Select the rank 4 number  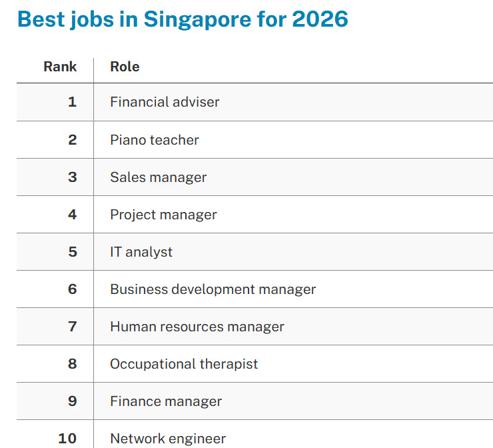[x=72, y=215]
